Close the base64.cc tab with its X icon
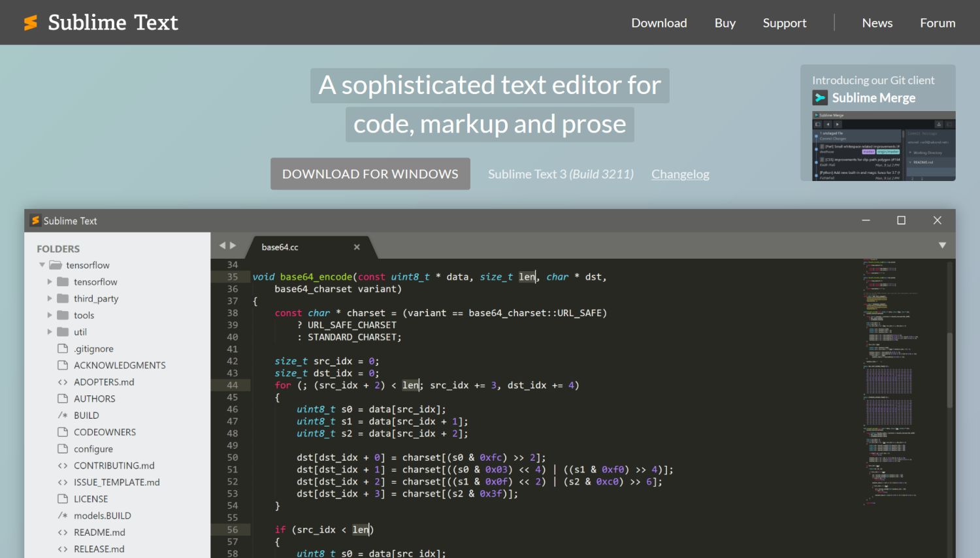The height and width of the screenshot is (558, 980). tap(357, 247)
